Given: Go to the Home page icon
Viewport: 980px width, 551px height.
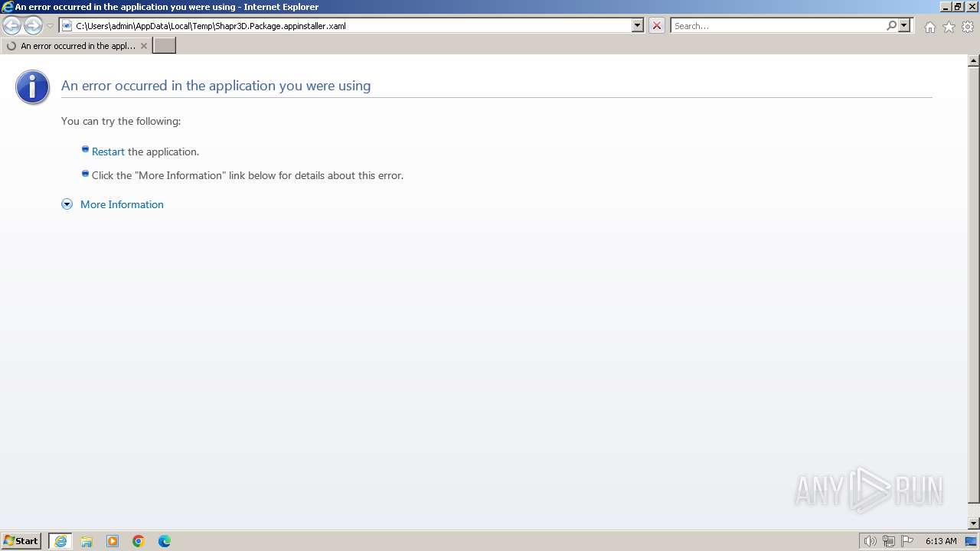Looking at the screenshot, I should coord(929,27).
